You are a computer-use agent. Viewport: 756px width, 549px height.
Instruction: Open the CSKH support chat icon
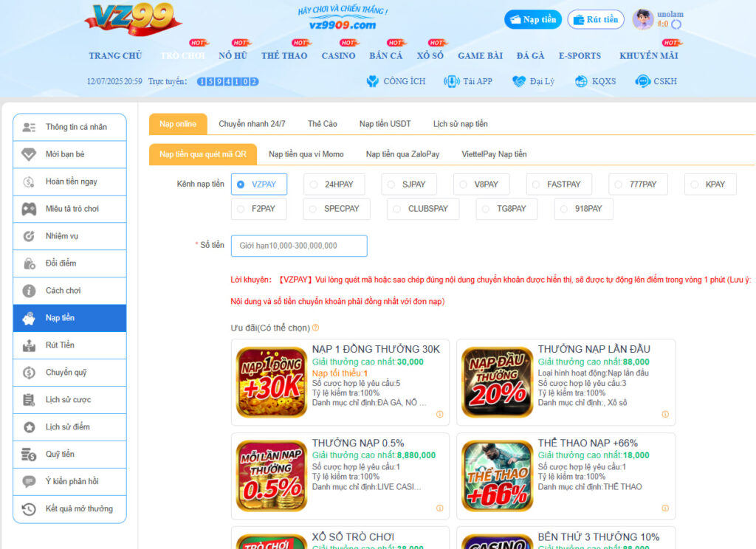tap(642, 81)
